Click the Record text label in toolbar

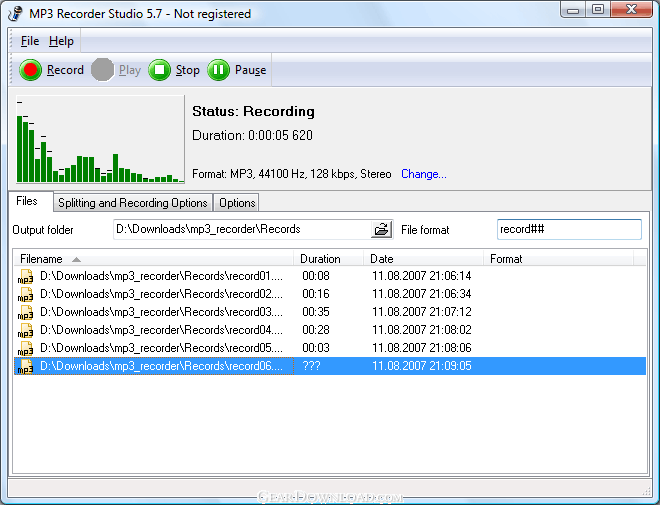pyautogui.click(x=65, y=70)
